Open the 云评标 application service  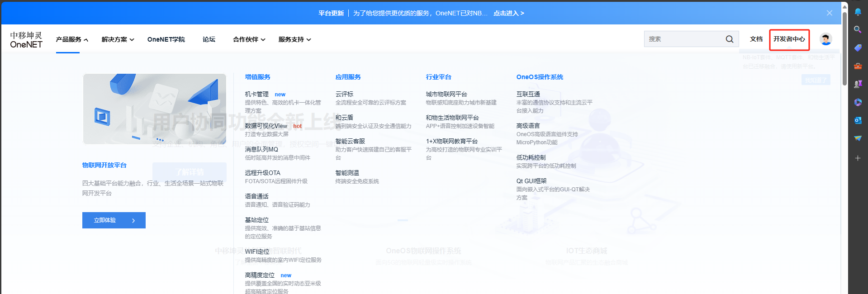344,94
